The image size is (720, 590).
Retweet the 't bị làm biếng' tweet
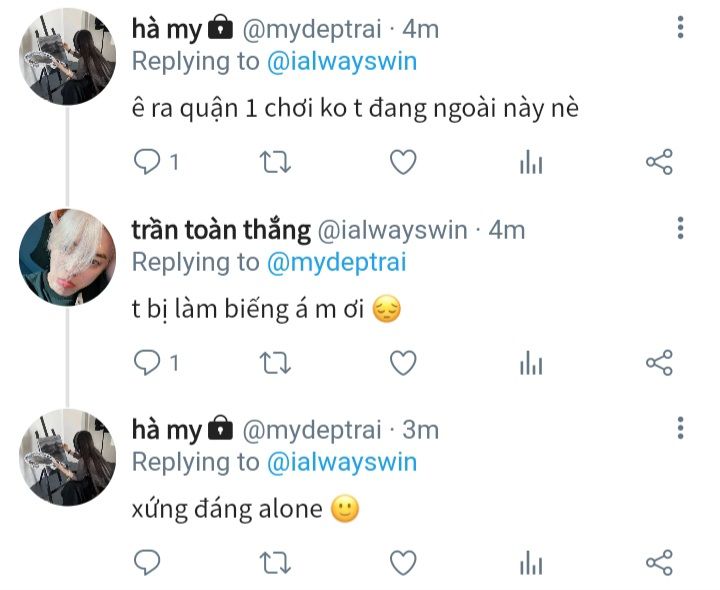[x=275, y=363]
